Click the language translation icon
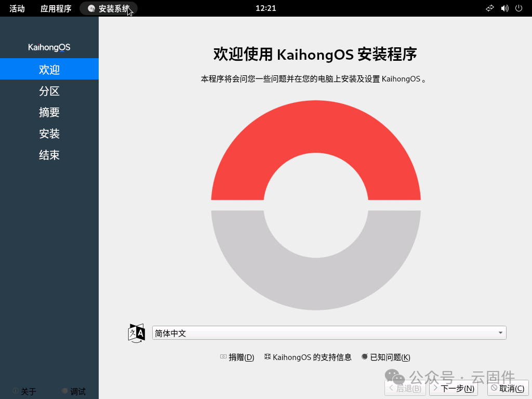 coord(137,333)
